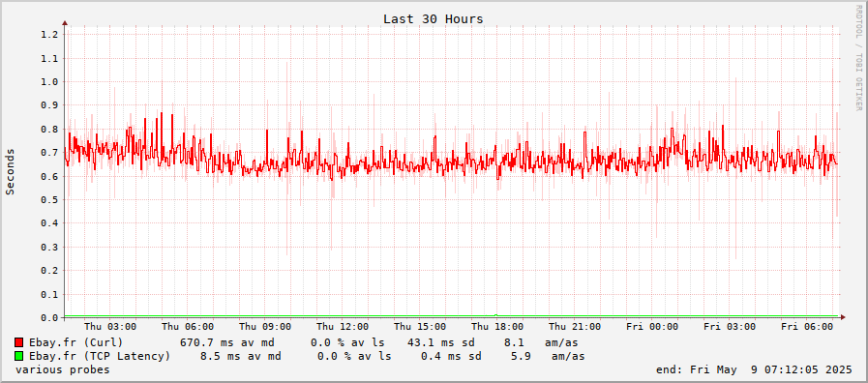This screenshot has width=868, height=383.
Task: Click the 1.2 y-axis value
Action: tap(49, 34)
